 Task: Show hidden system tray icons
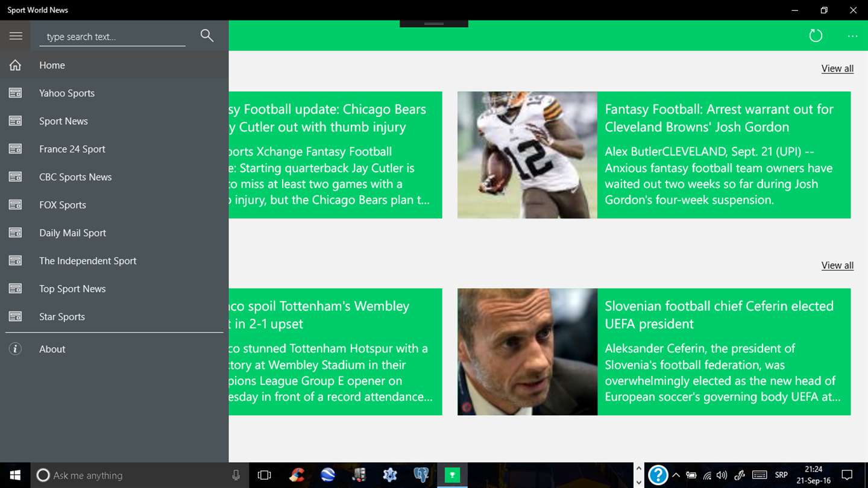click(676, 475)
